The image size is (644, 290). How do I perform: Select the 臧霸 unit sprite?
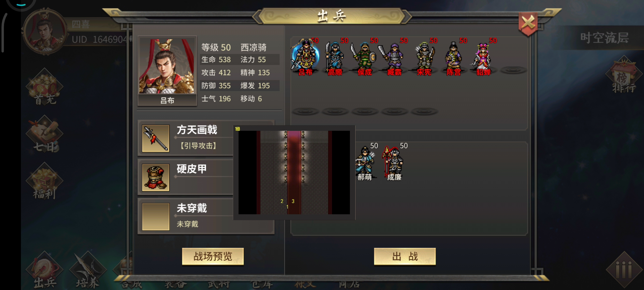(394, 57)
